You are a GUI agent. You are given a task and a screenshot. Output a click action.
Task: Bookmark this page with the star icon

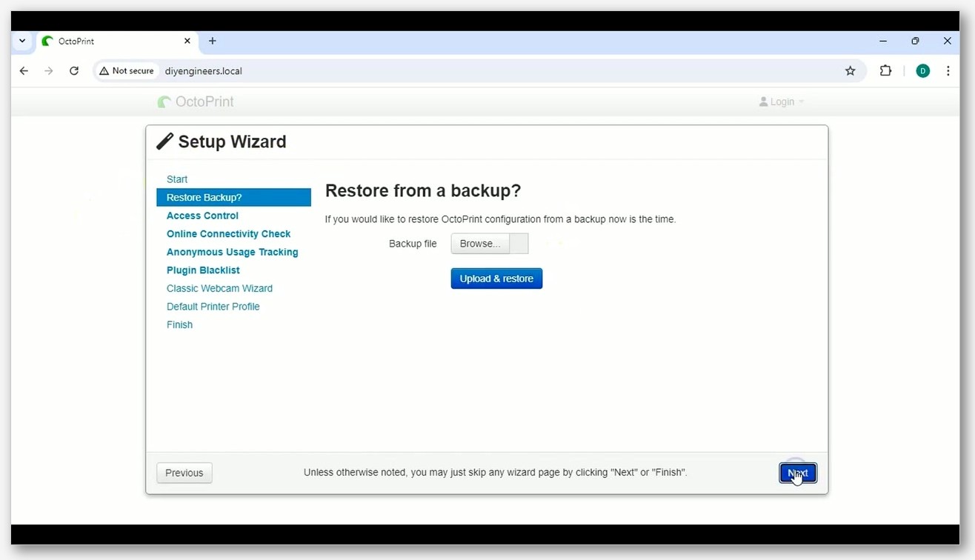(850, 71)
